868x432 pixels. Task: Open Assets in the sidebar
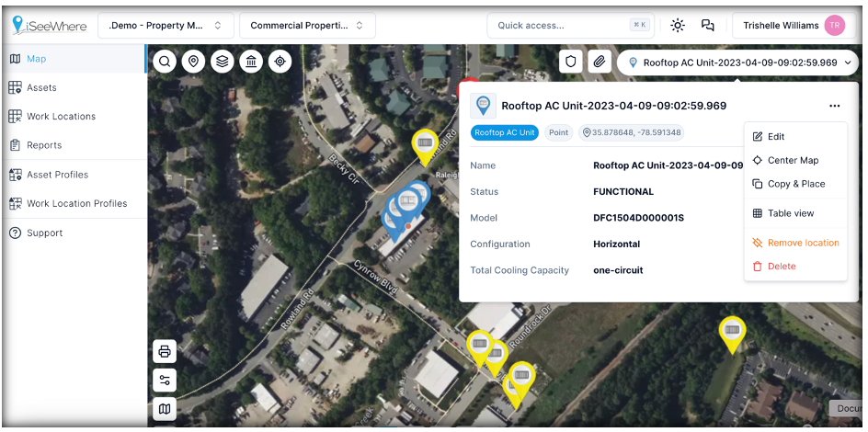point(73,87)
